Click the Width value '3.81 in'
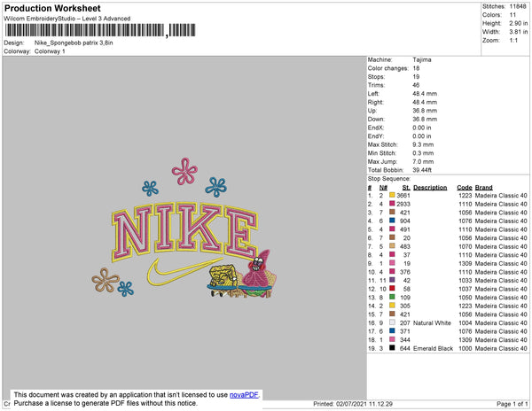532x411 pixels. (519, 32)
